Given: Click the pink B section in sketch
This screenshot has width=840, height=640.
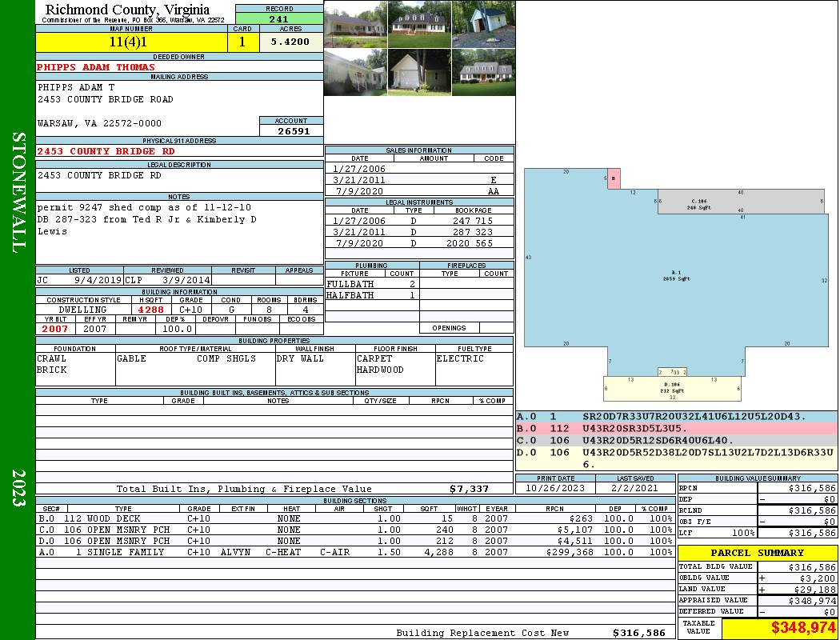Looking at the screenshot, I should (614, 178).
